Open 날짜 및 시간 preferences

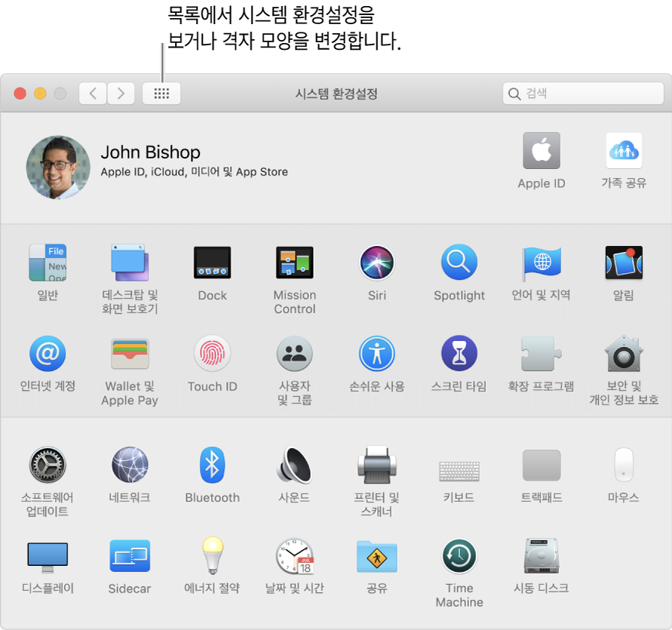point(295,556)
